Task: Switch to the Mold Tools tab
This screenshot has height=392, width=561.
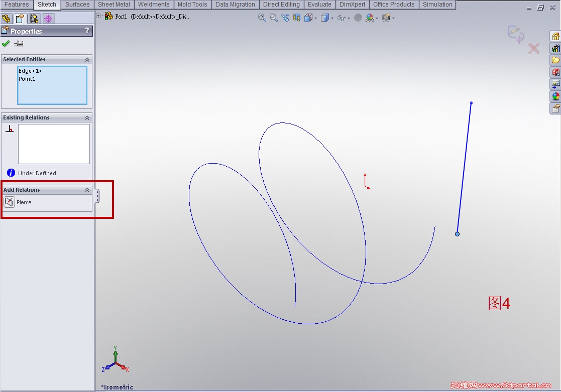Action: [x=192, y=5]
